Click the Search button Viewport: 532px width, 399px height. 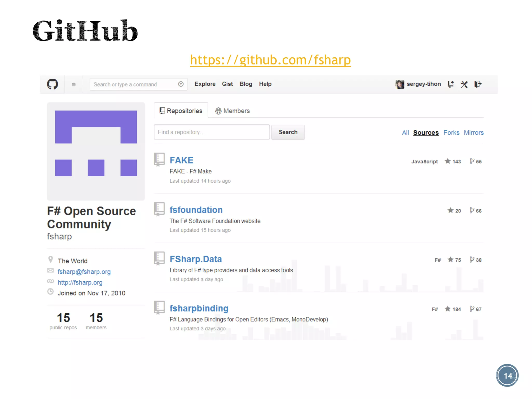[x=288, y=132]
